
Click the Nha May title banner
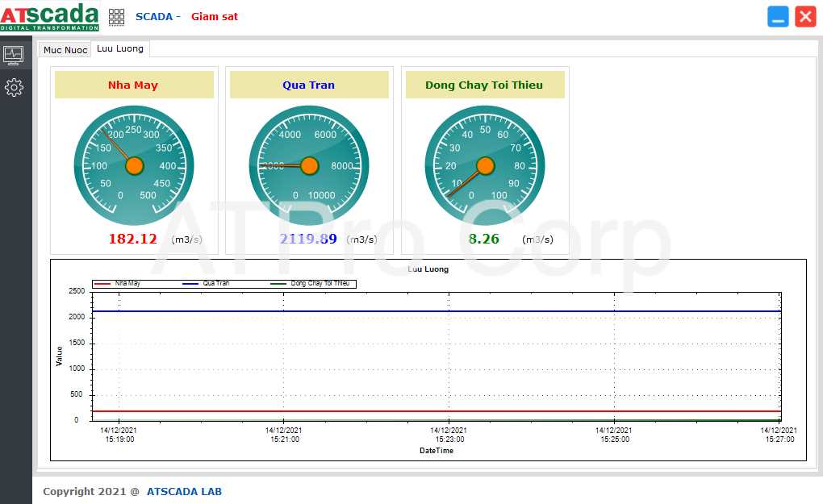134,85
